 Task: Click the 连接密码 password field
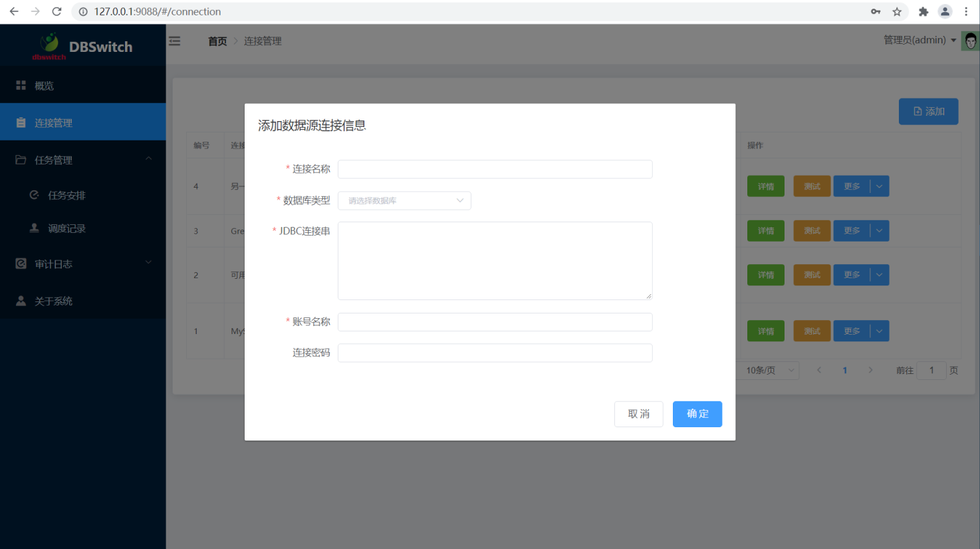pyautogui.click(x=495, y=353)
